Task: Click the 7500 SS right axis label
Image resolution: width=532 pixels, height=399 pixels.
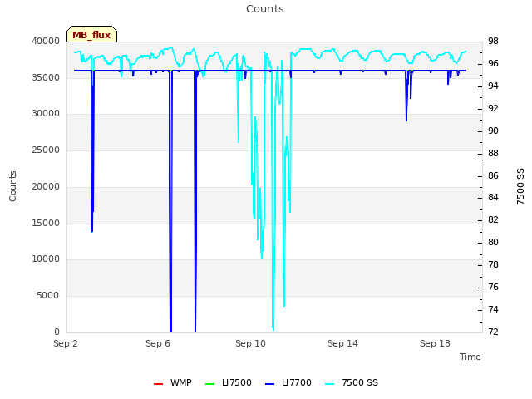Action: click(520, 186)
